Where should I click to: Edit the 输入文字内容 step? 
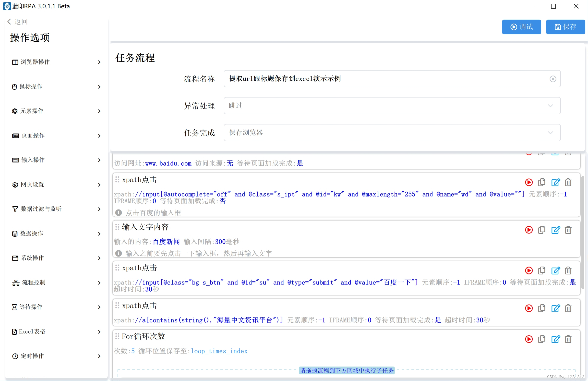coord(555,230)
